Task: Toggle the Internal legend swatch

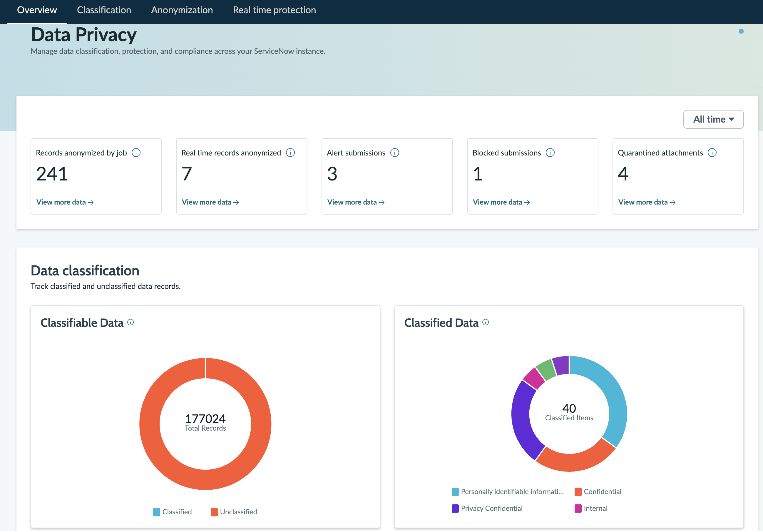Action: [578, 509]
